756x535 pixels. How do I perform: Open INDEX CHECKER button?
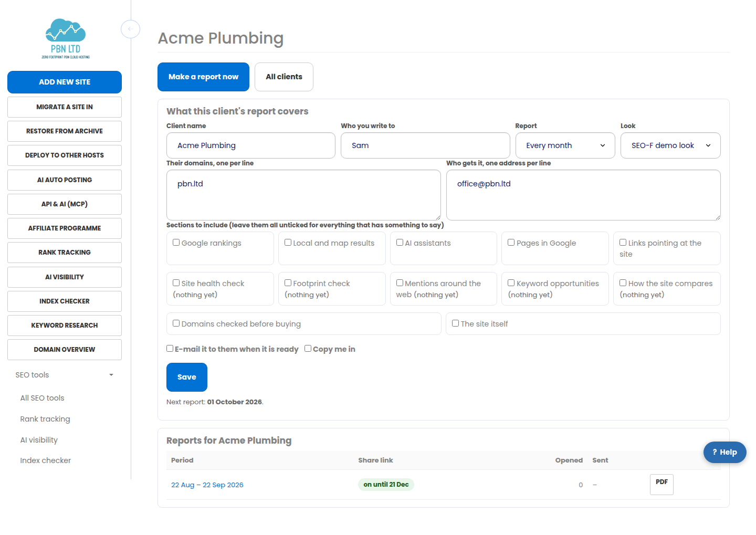click(x=65, y=301)
